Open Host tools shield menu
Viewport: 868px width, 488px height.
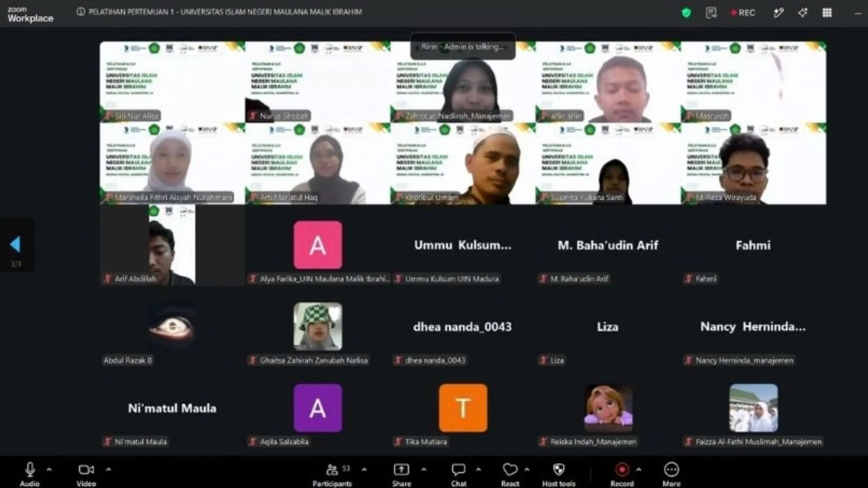click(559, 474)
